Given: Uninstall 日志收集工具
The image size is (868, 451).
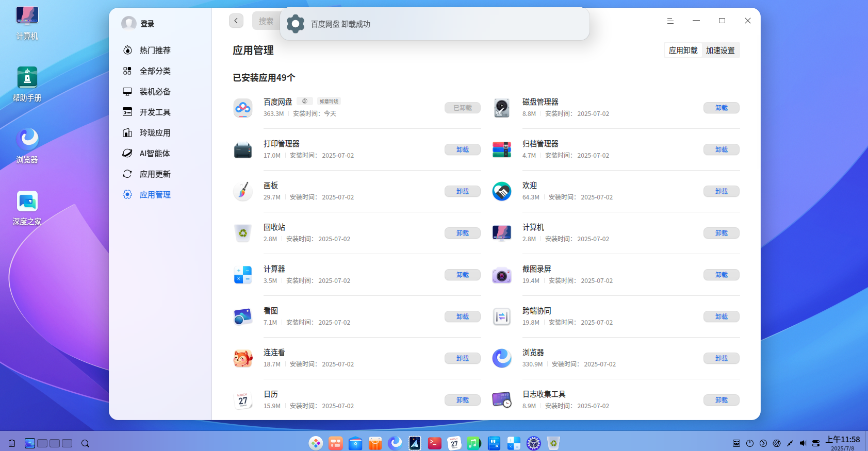Looking at the screenshot, I should 722,400.
